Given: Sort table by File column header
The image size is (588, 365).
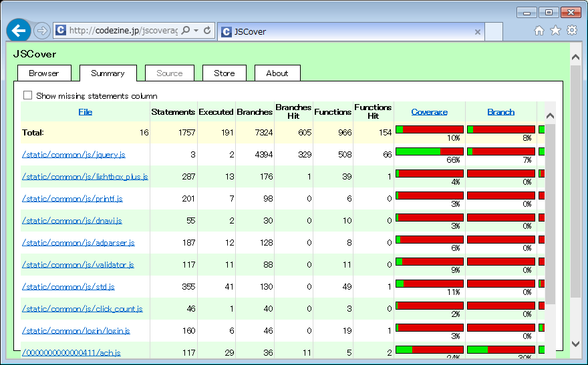Looking at the screenshot, I should [x=85, y=112].
